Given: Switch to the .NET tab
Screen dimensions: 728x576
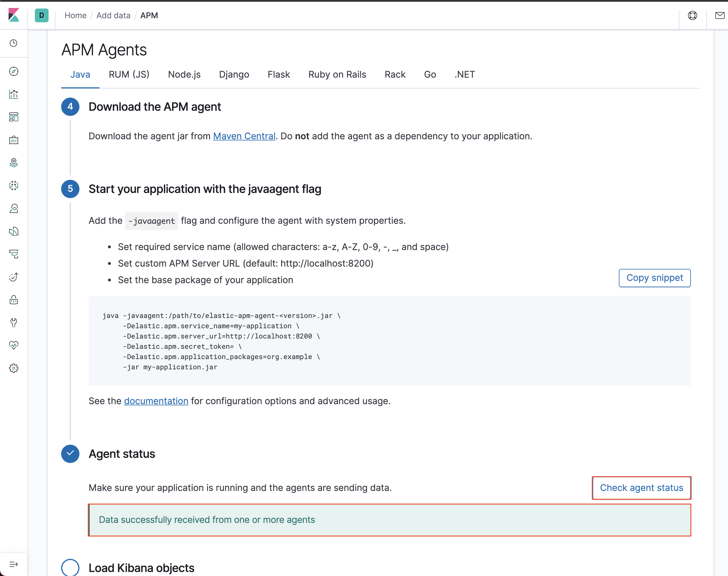Looking at the screenshot, I should 464,74.
